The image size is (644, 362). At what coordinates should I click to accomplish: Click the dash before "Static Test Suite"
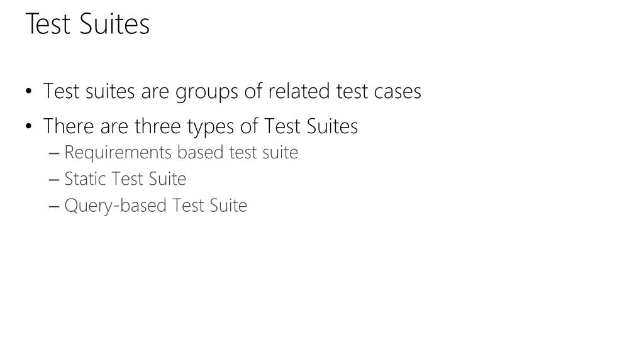54,180
